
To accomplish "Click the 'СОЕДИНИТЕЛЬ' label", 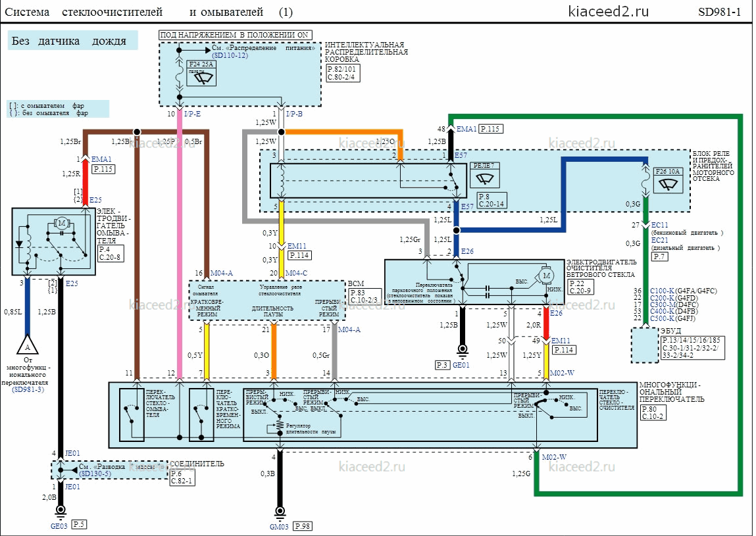I will [197, 464].
